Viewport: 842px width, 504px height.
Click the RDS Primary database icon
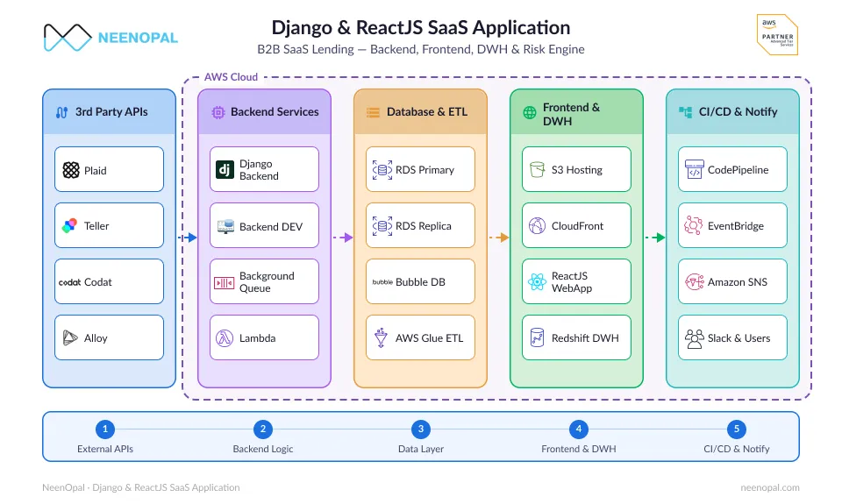[x=382, y=170]
